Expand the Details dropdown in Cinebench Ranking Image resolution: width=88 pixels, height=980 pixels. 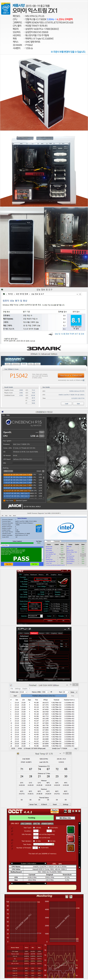43,471
